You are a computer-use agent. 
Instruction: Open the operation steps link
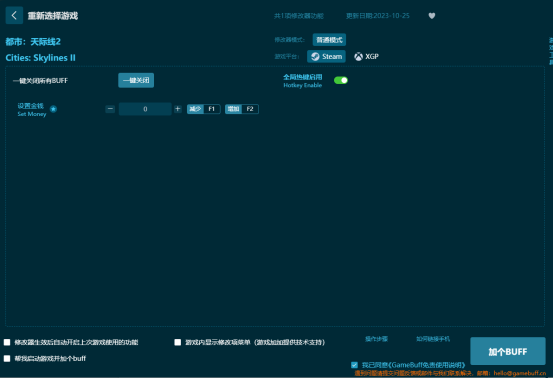(376, 339)
